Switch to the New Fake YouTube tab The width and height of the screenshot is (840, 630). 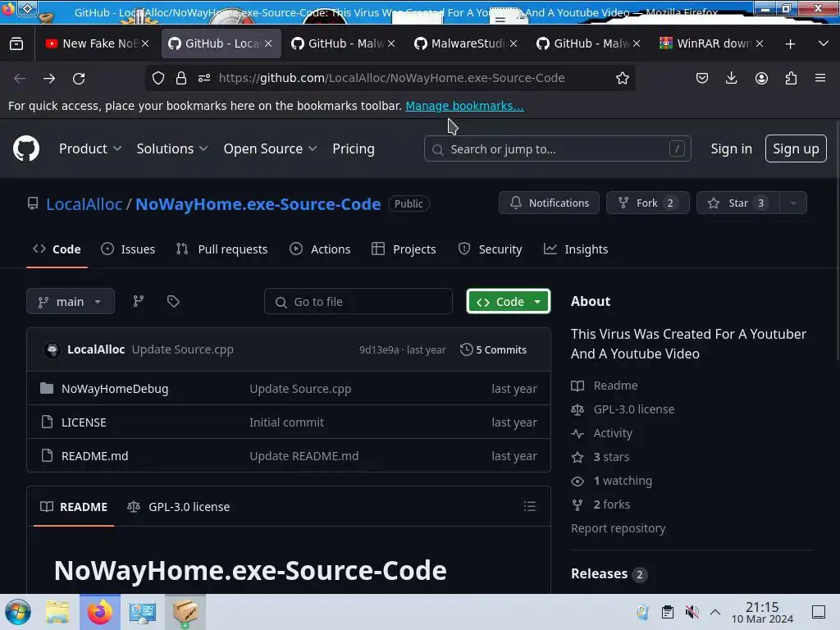point(98,43)
